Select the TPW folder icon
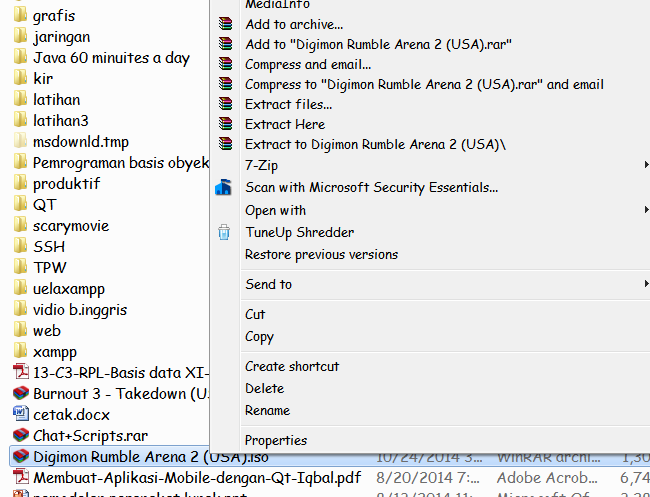Viewport: 650px width, 497px height. click(x=20, y=266)
